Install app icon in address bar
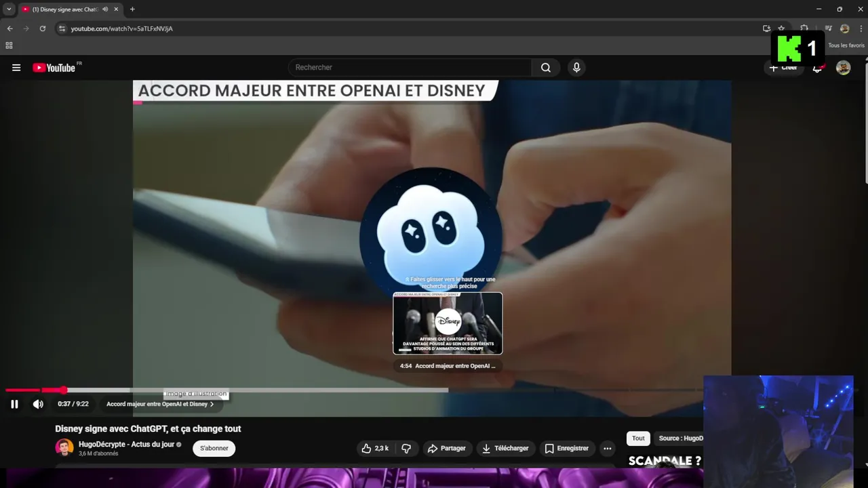This screenshot has height=488, width=868. (766, 28)
